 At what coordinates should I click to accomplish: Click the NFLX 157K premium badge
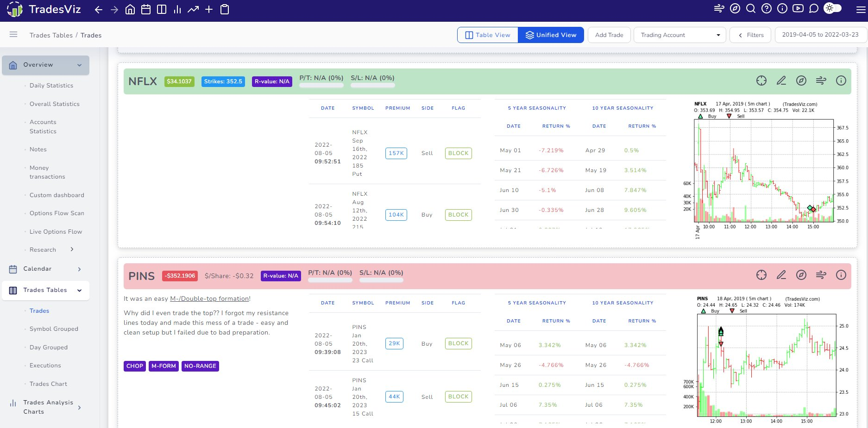[396, 153]
